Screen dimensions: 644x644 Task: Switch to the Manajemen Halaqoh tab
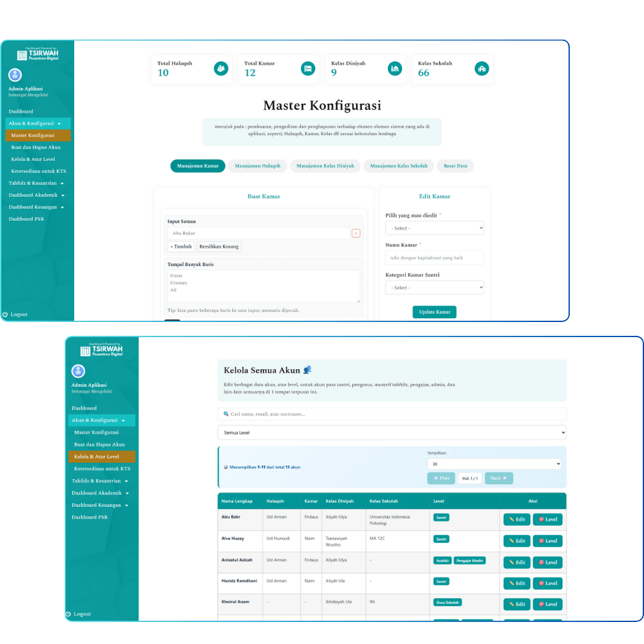click(258, 166)
